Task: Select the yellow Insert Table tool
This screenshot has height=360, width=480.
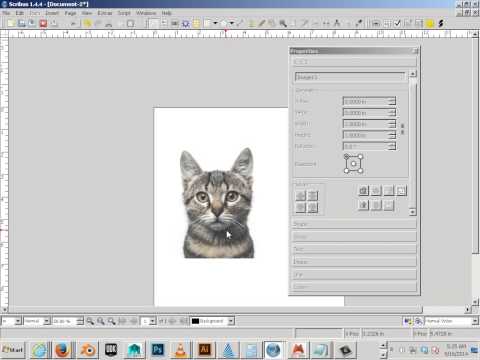Action: click(x=196, y=23)
